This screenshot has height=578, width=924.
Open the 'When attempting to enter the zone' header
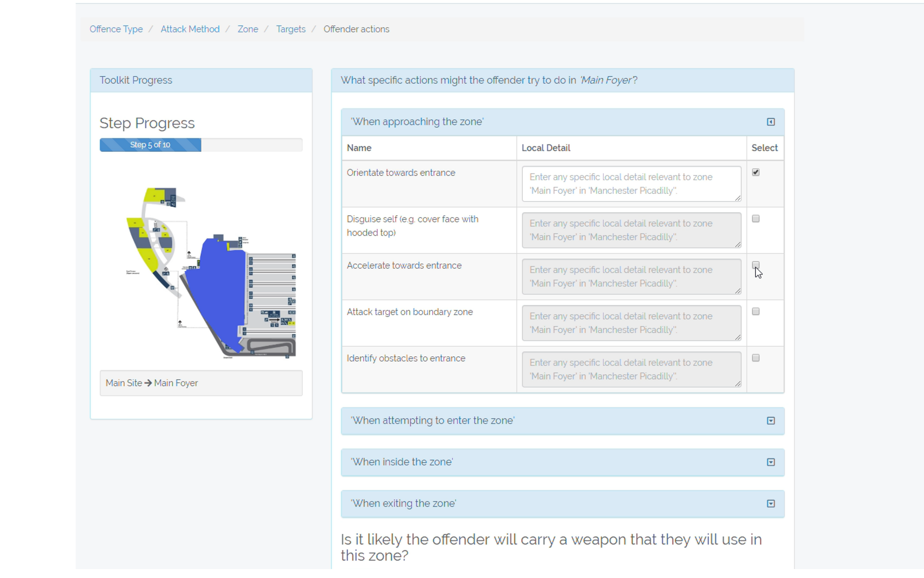coord(432,421)
